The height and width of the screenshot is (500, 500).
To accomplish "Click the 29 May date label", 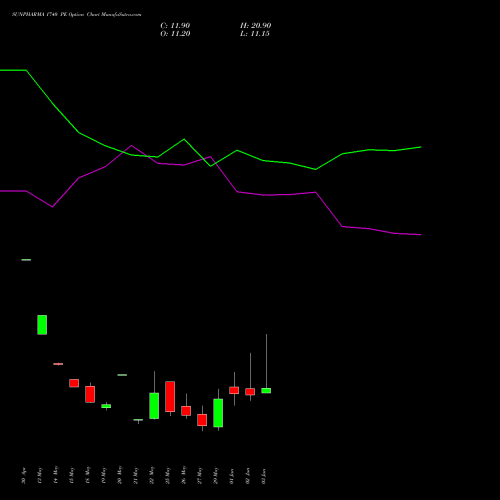I will 215,476.
